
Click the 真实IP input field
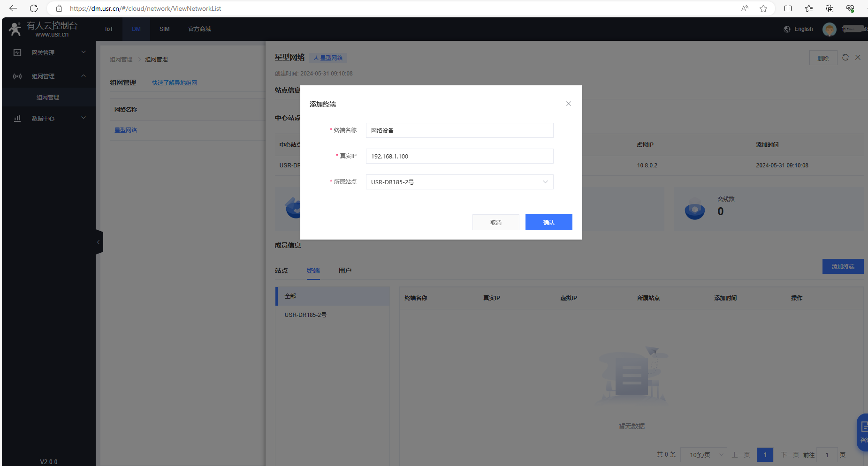(459, 156)
